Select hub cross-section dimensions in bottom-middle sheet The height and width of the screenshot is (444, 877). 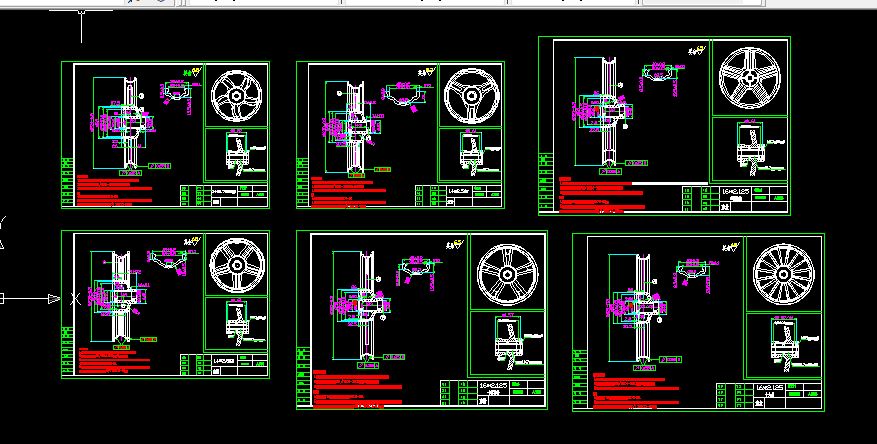coord(358,306)
